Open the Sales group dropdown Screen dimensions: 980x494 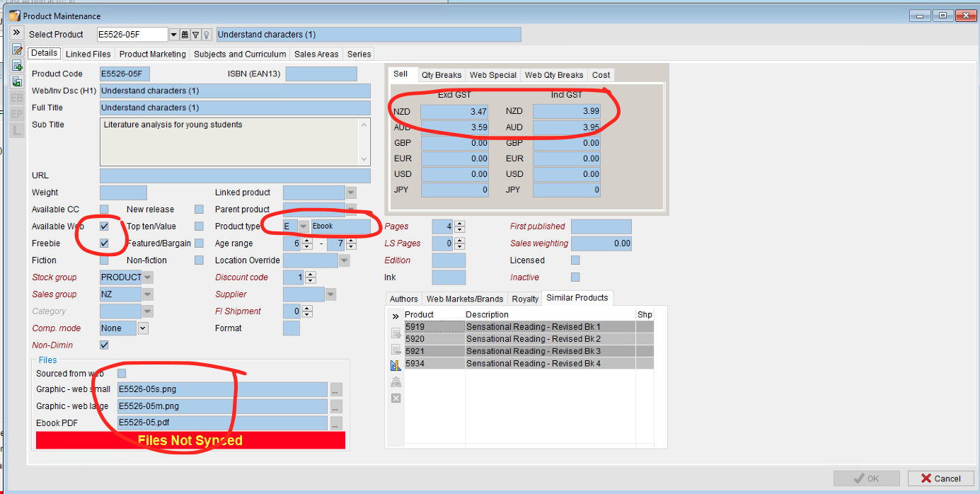(148, 294)
